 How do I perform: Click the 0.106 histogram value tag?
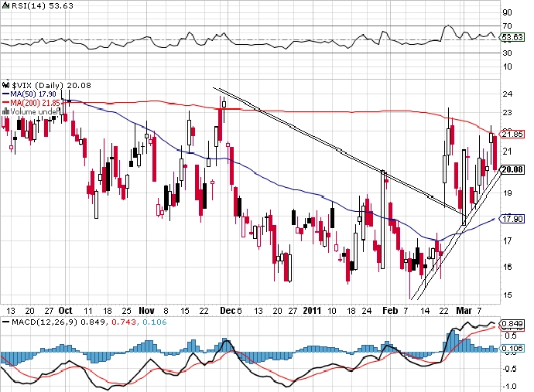(x=512, y=348)
